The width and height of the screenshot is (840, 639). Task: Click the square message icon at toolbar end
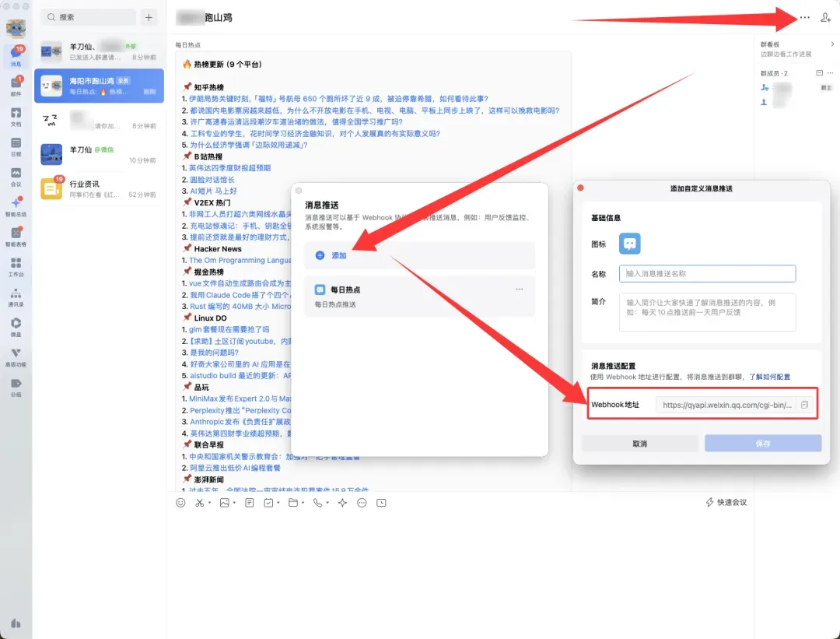pos(381,503)
